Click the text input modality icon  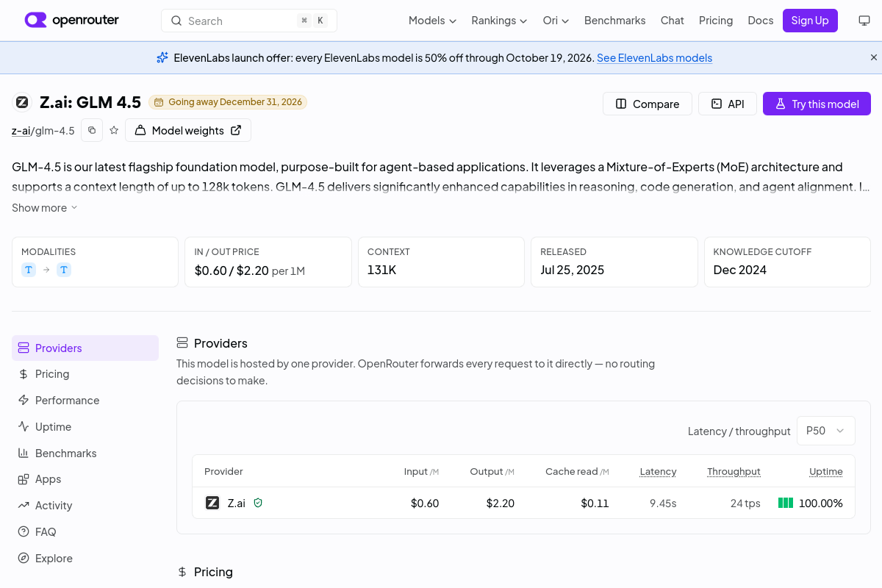pyautogui.click(x=29, y=270)
